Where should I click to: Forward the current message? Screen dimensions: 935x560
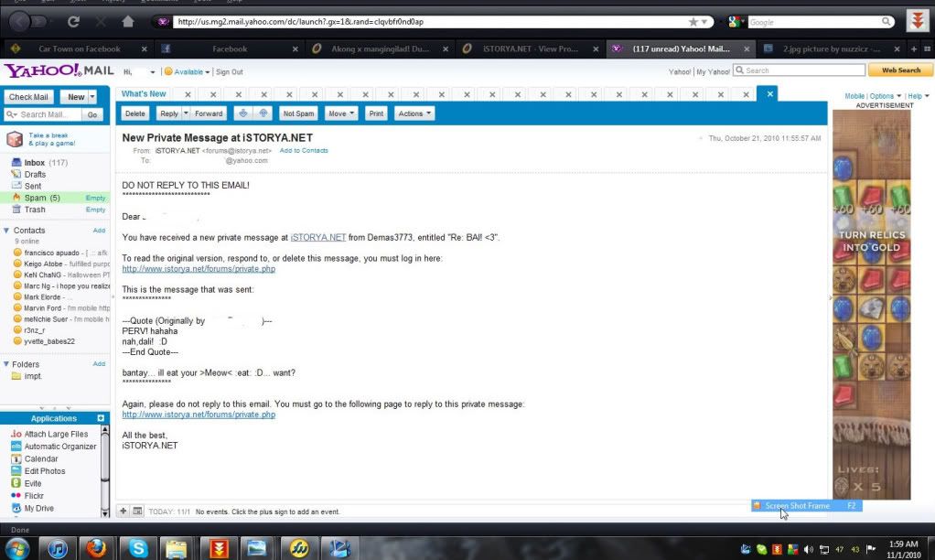coord(208,113)
